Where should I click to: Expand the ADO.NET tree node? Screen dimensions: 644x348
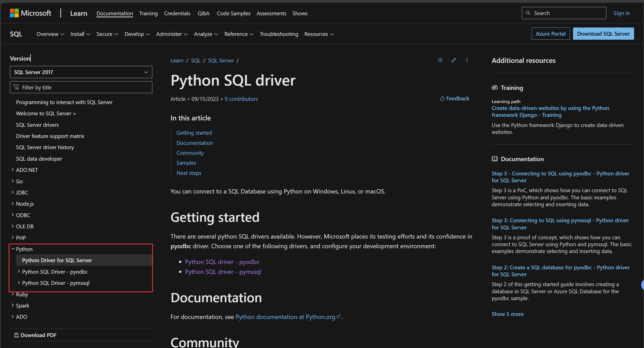pos(13,170)
